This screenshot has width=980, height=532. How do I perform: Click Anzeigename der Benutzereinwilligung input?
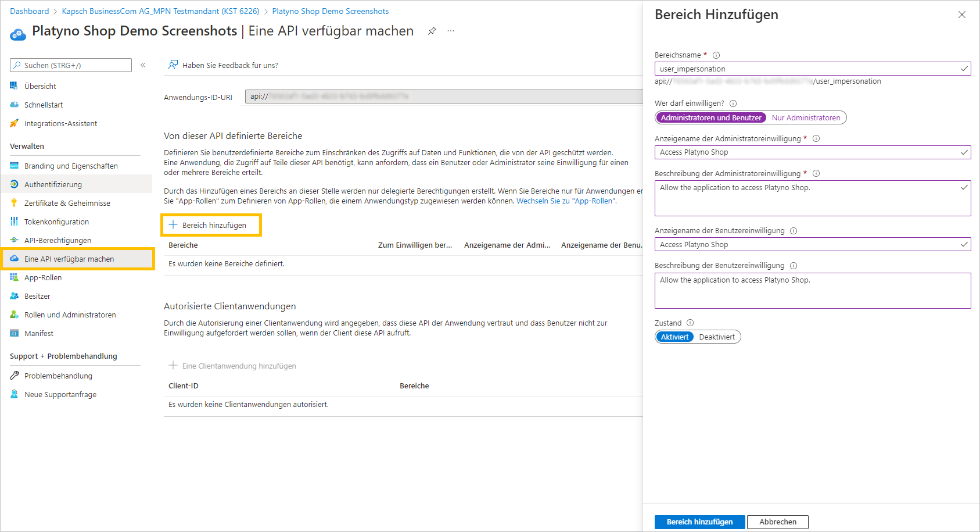pos(812,244)
